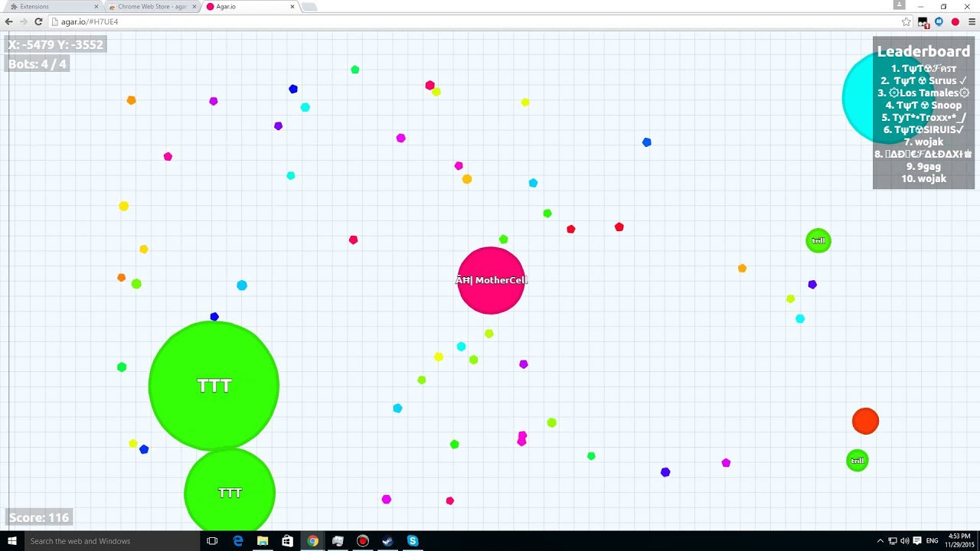Click the extension icon with red badge
This screenshot has width=980, height=551.
pos(923,22)
